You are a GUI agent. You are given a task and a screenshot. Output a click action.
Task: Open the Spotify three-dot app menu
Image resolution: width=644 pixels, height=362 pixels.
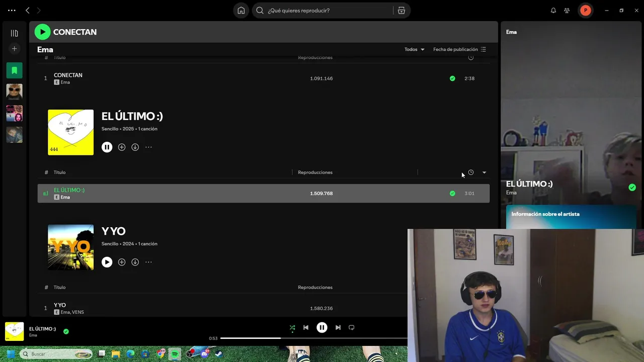(x=12, y=10)
